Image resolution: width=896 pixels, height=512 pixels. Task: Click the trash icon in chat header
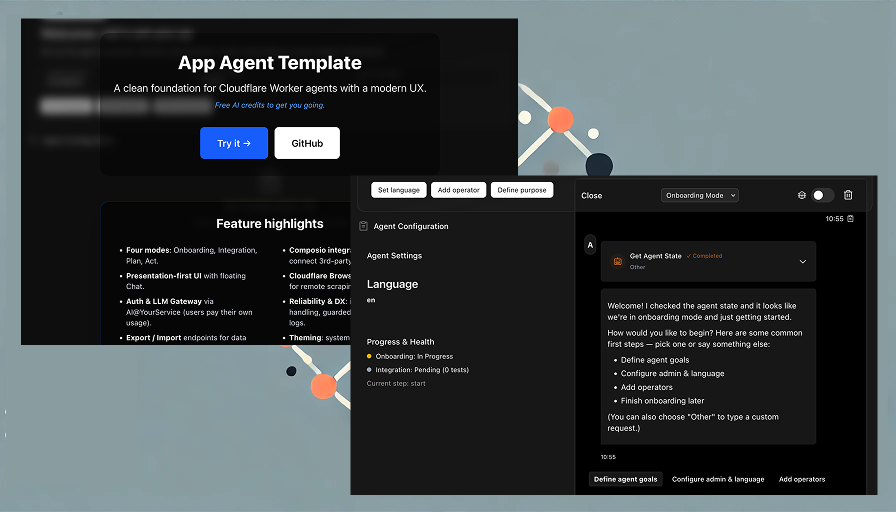coord(848,195)
